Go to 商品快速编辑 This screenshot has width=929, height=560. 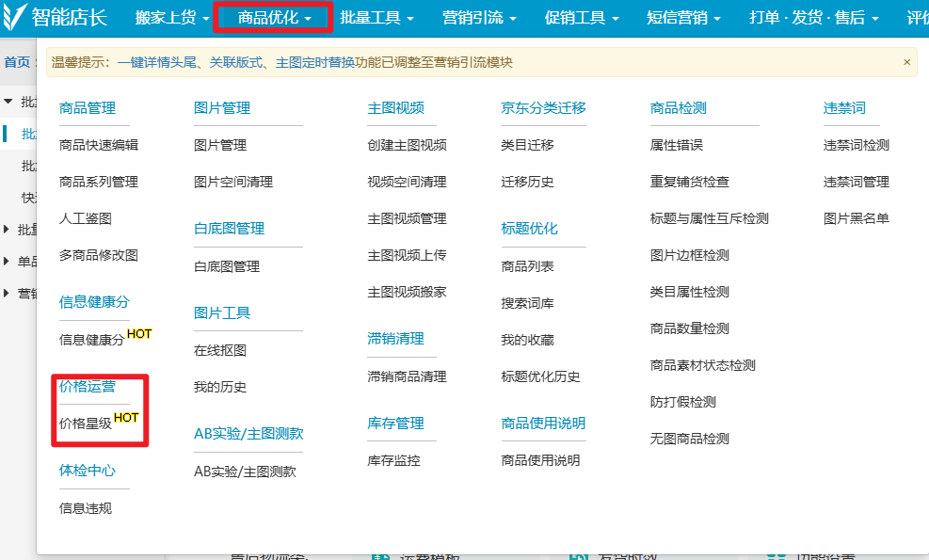pyautogui.click(x=99, y=145)
